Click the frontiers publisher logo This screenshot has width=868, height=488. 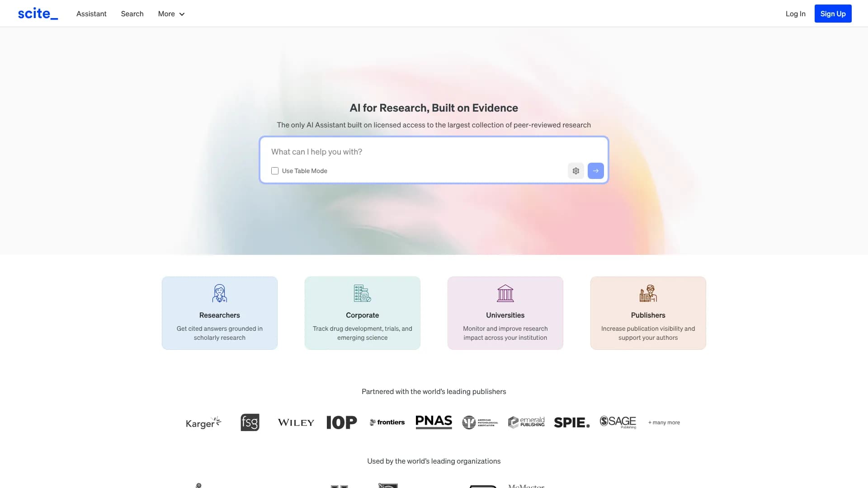click(387, 422)
